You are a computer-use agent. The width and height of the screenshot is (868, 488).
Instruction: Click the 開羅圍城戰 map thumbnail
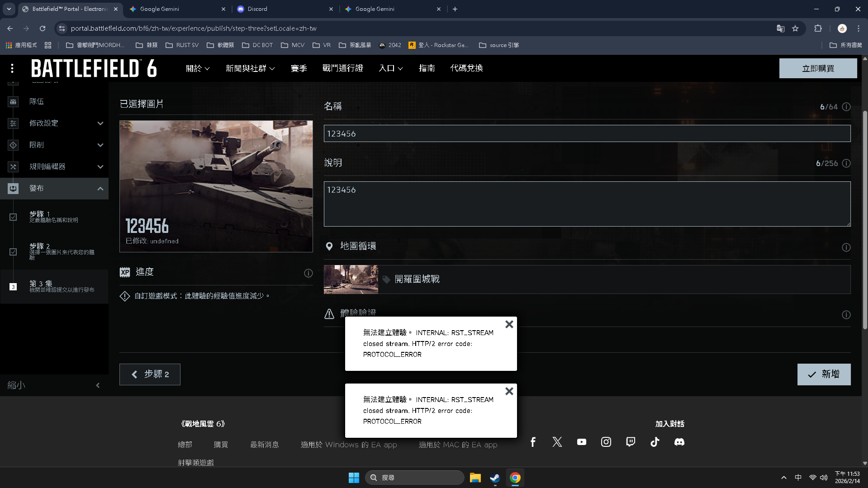[x=351, y=280]
